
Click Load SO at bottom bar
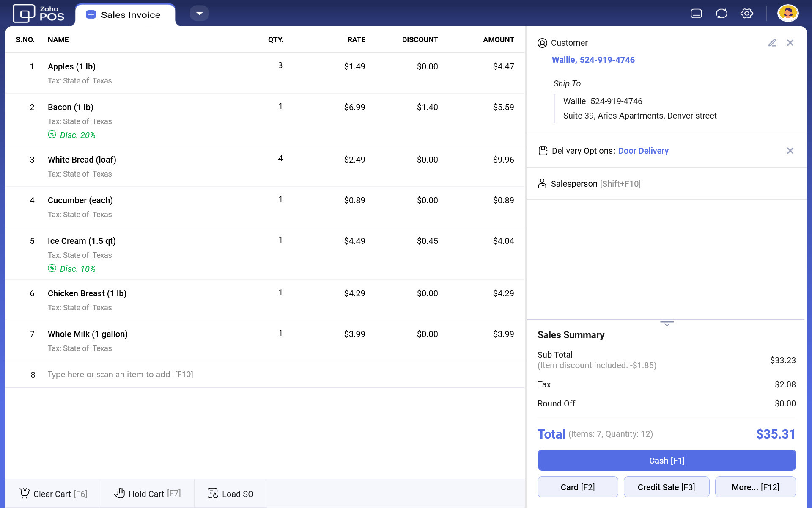(x=230, y=494)
